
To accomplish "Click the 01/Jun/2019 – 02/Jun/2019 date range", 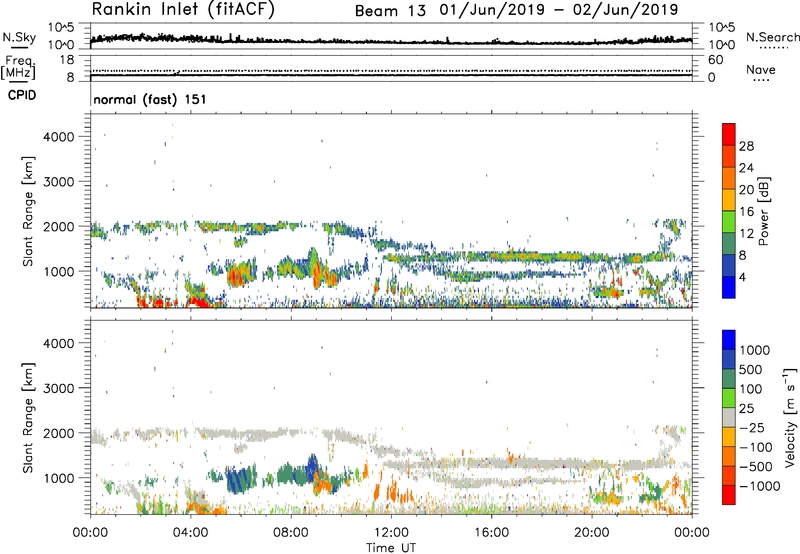I will click(x=559, y=10).
